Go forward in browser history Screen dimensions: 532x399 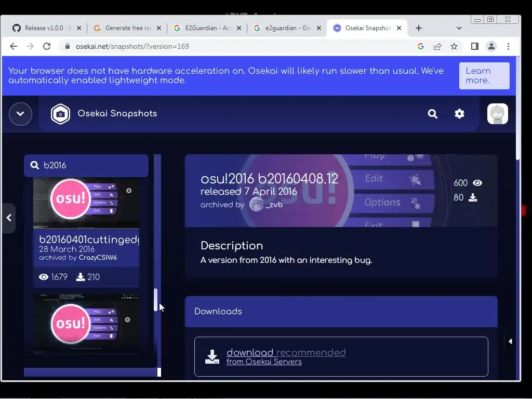coord(30,46)
